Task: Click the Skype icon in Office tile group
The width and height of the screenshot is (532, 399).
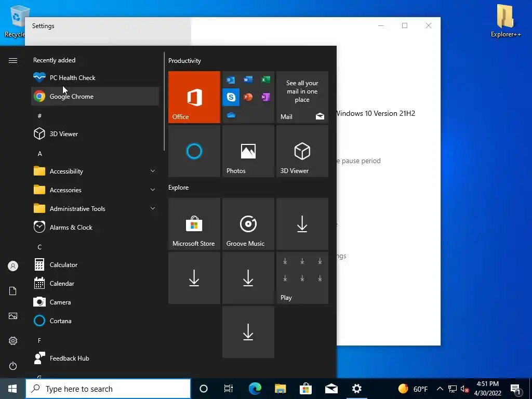Action: (231, 97)
